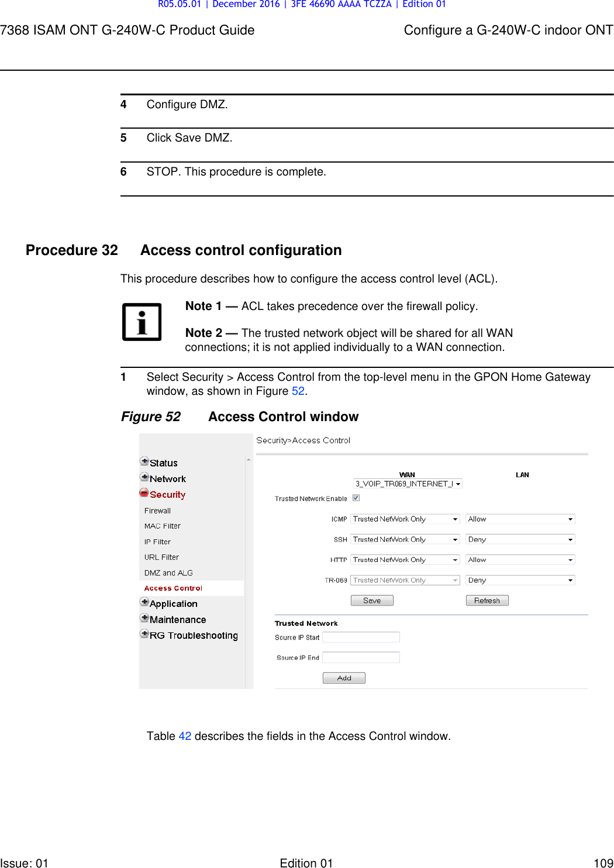614x868 pixels.
Task: Click the plus icon beside Application
Action: 144,603
